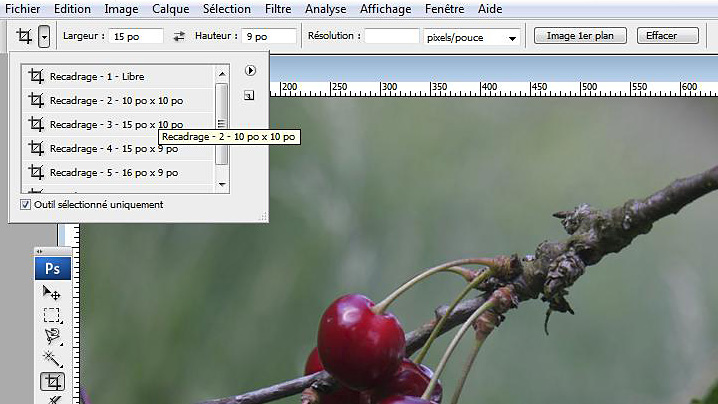Click crop icon of Recadrage - 5 row

(x=36, y=172)
